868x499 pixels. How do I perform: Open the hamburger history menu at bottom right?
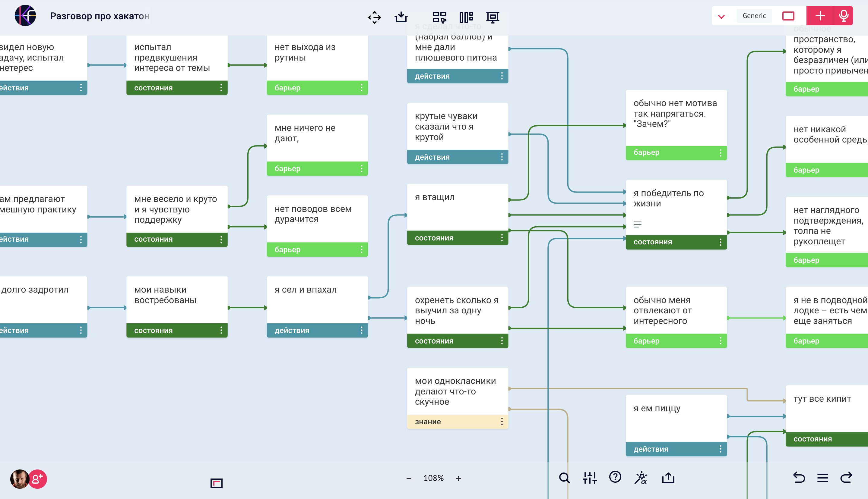[x=822, y=478]
